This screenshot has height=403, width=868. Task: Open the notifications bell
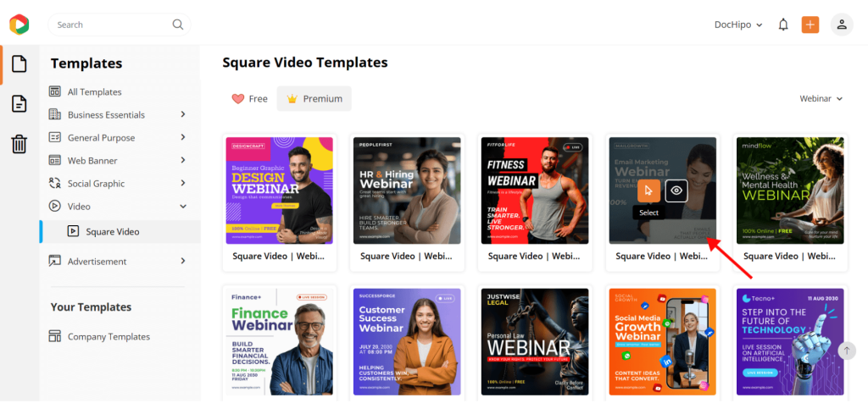tap(783, 25)
